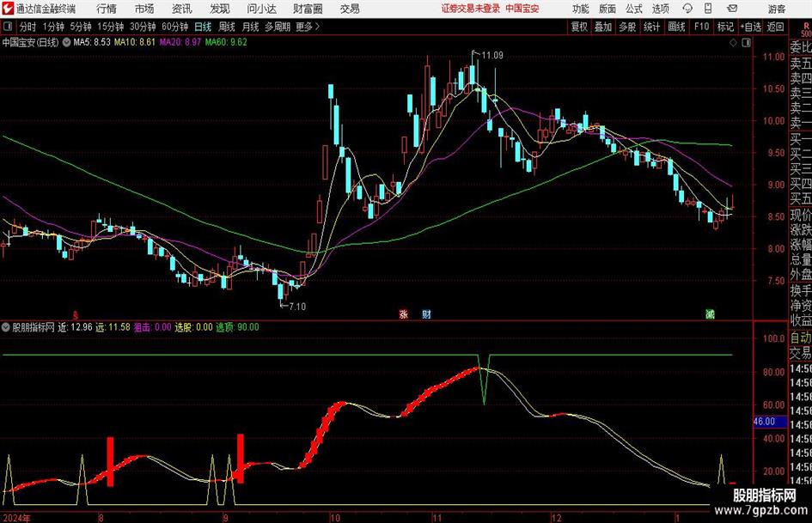Image resolution: width=812 pixels, height=523 pixels.
Task: Click the MA60: 9.62 value label
Action: [x=226, y=42]
